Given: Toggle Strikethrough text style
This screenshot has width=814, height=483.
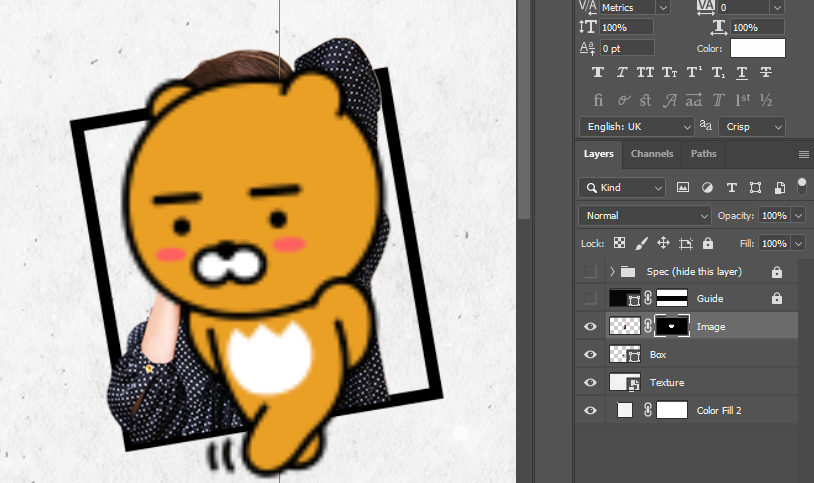Looking at the screenshot, I should 766,73.
